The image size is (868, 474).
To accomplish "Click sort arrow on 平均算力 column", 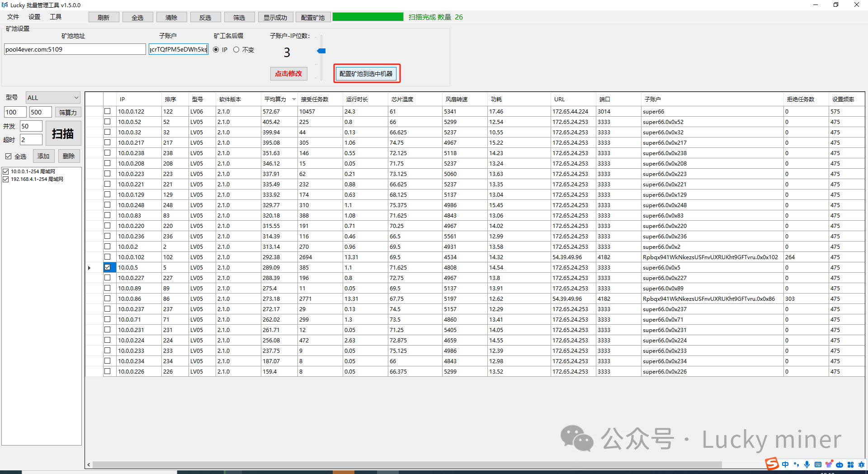I will click(294, 100).
